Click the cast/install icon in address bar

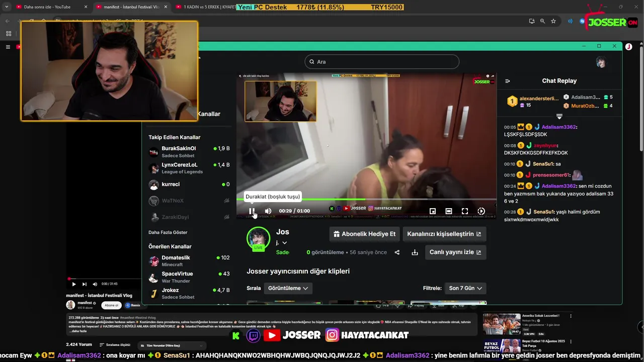coord(532,21)
